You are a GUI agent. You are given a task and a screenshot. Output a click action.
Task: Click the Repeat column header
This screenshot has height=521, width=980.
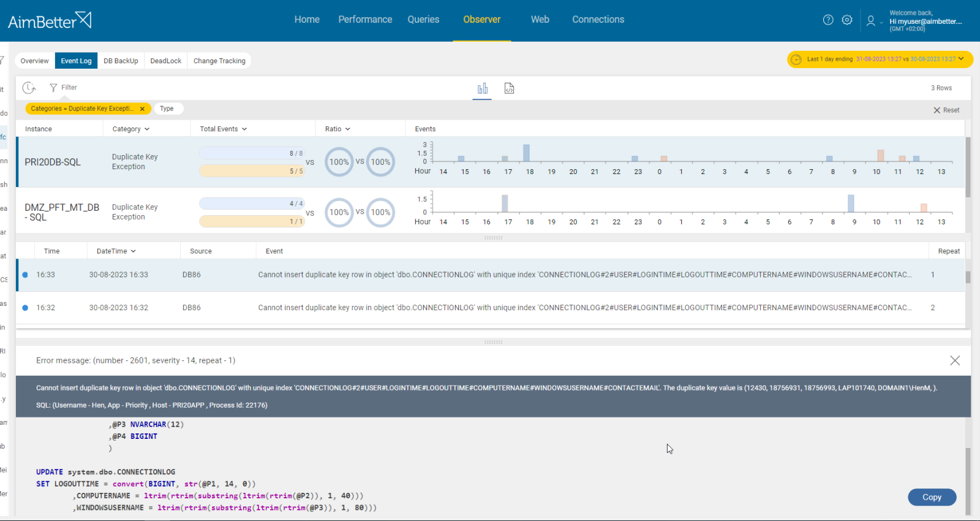click(x=949, y=251)
